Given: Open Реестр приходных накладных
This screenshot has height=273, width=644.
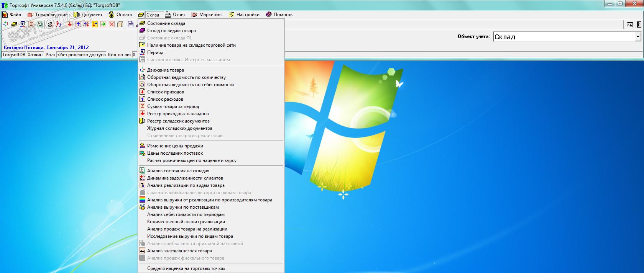Looking at the screenshot, I should coord(211,114).
